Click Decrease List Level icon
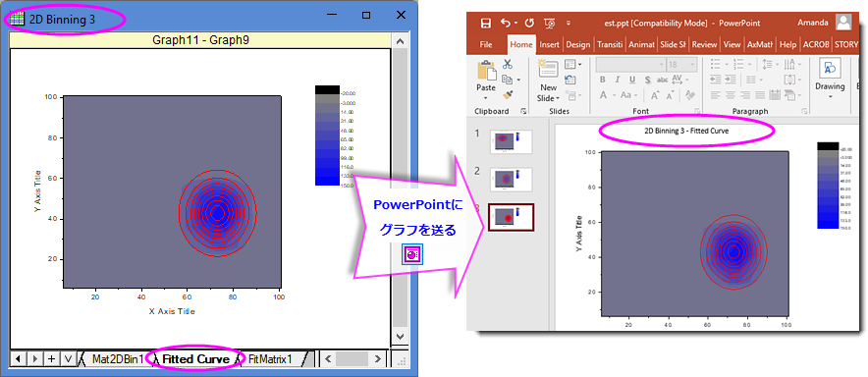868x377 pixels. click(x=715, y=80)
